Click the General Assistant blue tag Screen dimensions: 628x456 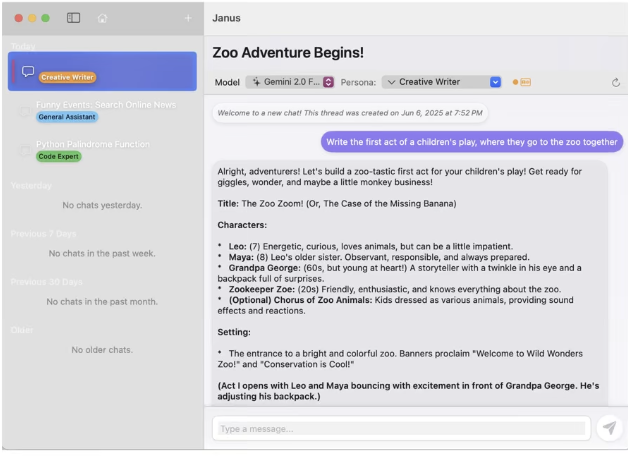67,117
